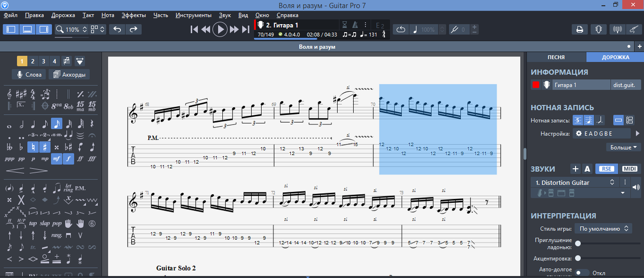
Task: Add a tap effect to the note
Action: click(x=33, y=223)
